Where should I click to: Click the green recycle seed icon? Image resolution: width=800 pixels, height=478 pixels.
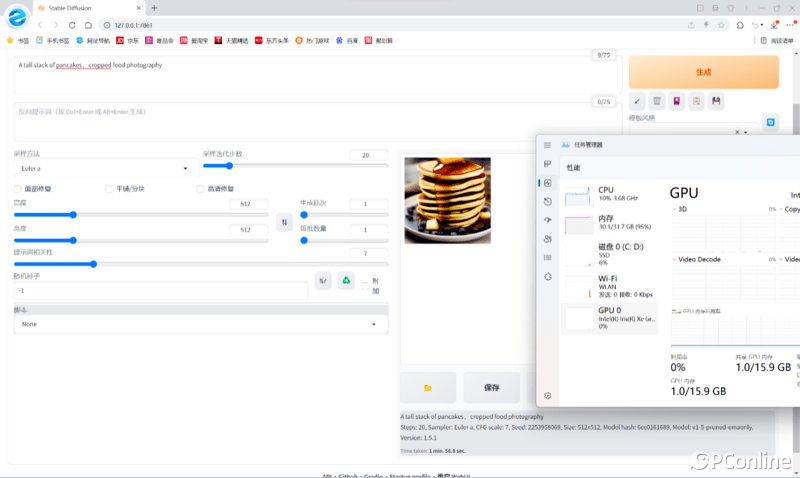click(x=345, y=281)
